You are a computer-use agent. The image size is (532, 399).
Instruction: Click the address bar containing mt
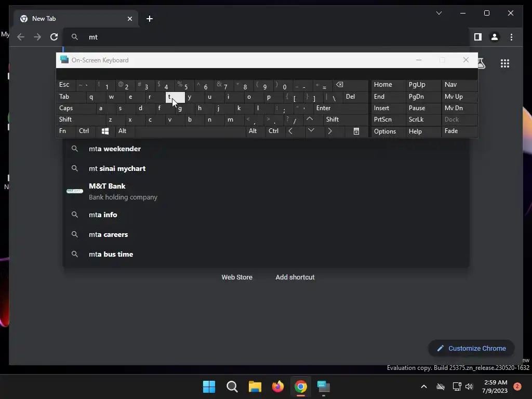click(267, 37)
